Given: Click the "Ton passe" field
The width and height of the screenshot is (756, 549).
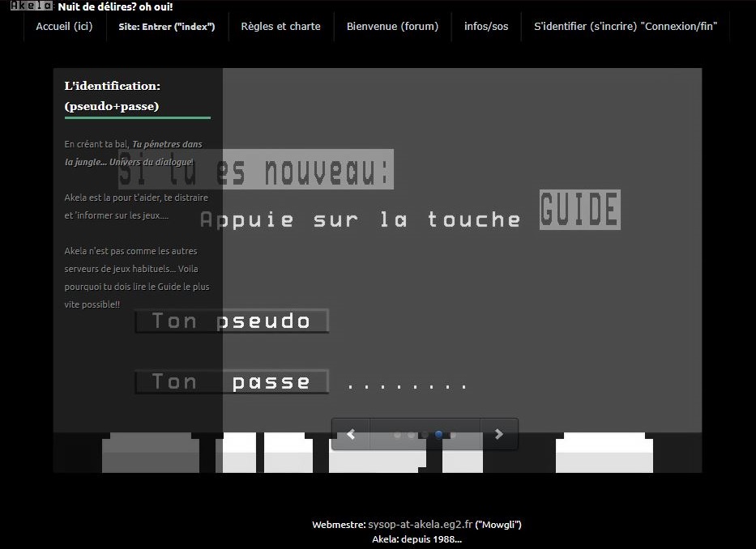Looking at the screenshot, I should coord(232,382).
